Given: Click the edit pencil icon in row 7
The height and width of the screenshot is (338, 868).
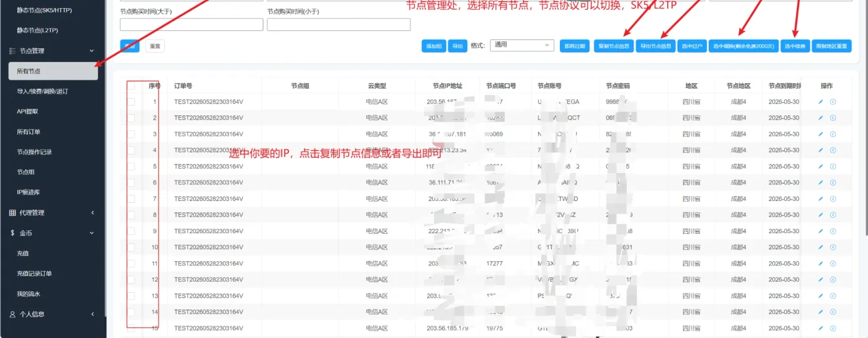Looking at the screenshot, I should pyautogui.click(x=821, y=199).
